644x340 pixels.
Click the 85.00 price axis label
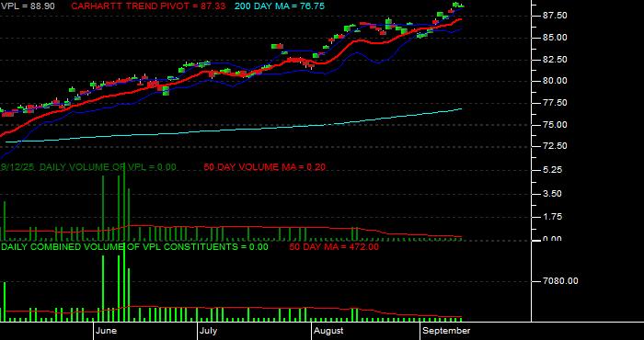point(556,38)
